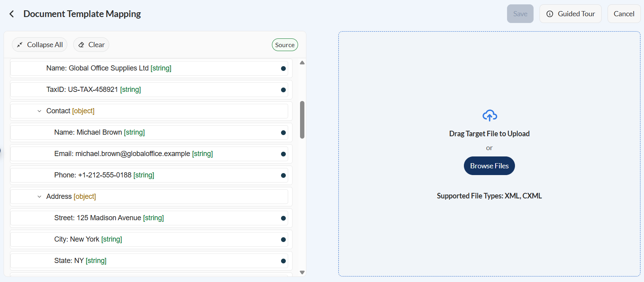
Task: Click connector dot on State: NY row
Action: 283,261
